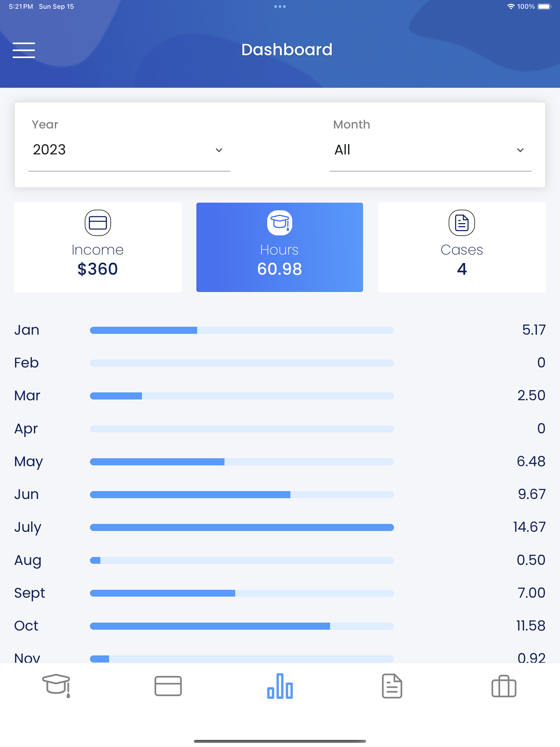The image size is (560, 747).
Task: Open the credit card tab in bottom bar
Action: (x=168, y=686)
